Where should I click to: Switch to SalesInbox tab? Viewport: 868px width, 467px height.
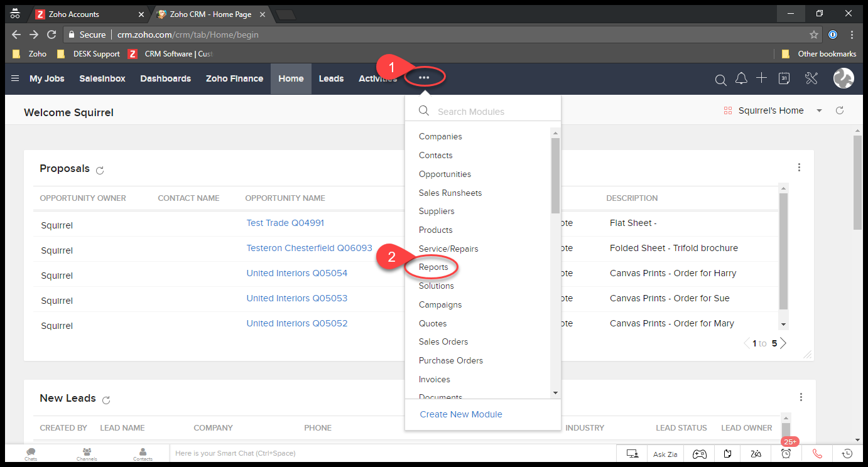pos(102,78)
